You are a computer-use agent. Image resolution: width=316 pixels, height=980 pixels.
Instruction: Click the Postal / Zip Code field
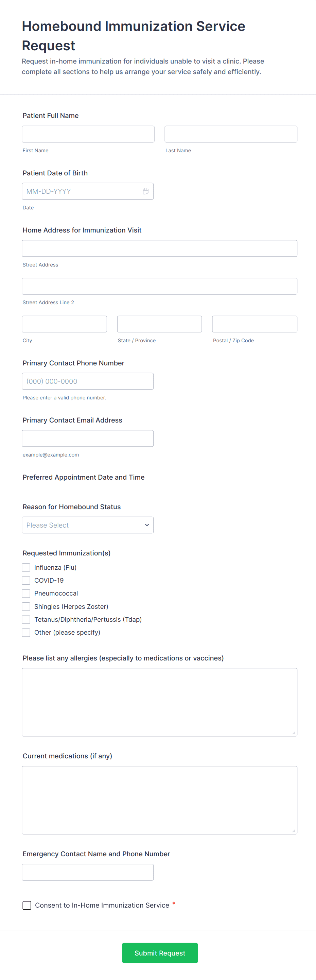[254, 324]
